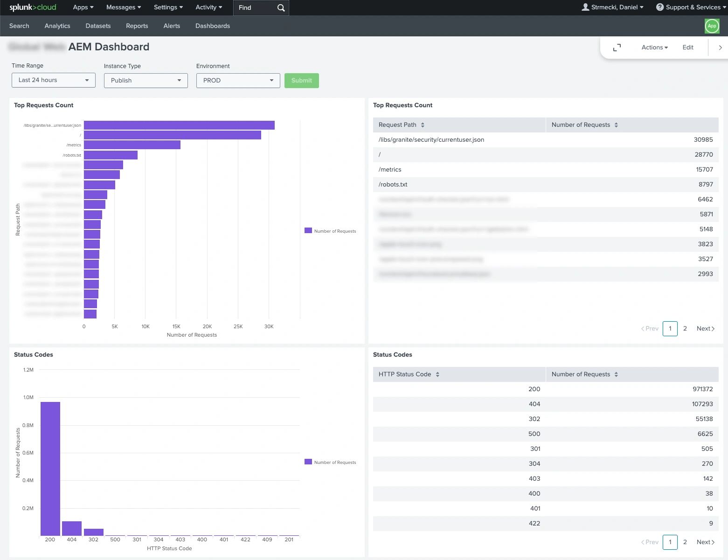Screen dimensions: 728x560
Task: Click the green App icon top right
Action: coord(712,26)
